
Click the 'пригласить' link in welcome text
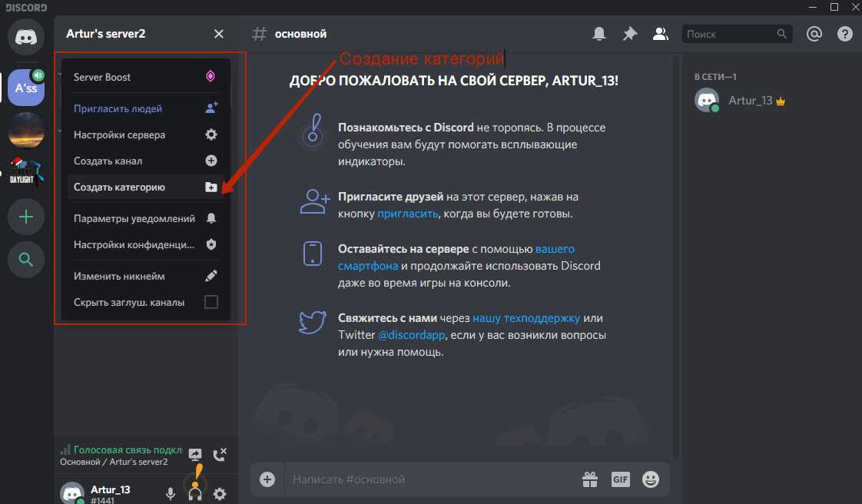407,214
